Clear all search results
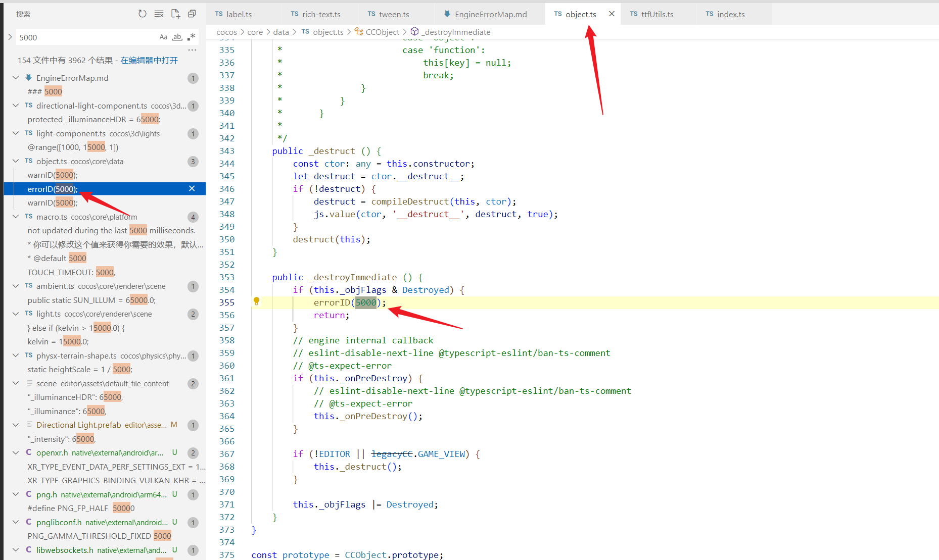 point(159,14)
